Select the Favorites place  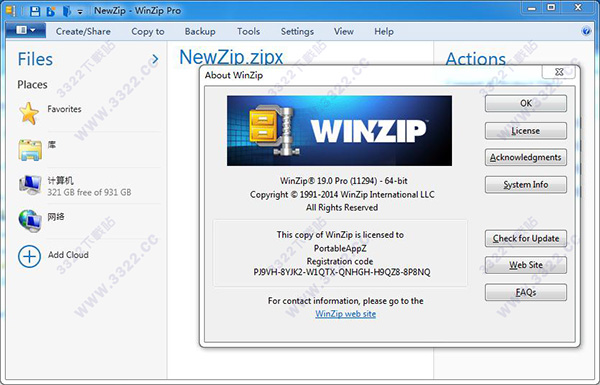coord(64,109)
